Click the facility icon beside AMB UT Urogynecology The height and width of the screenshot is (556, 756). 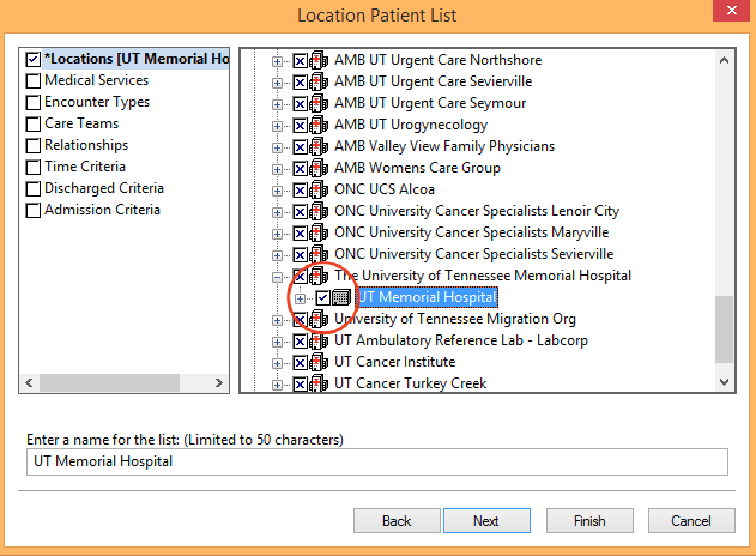319,125
